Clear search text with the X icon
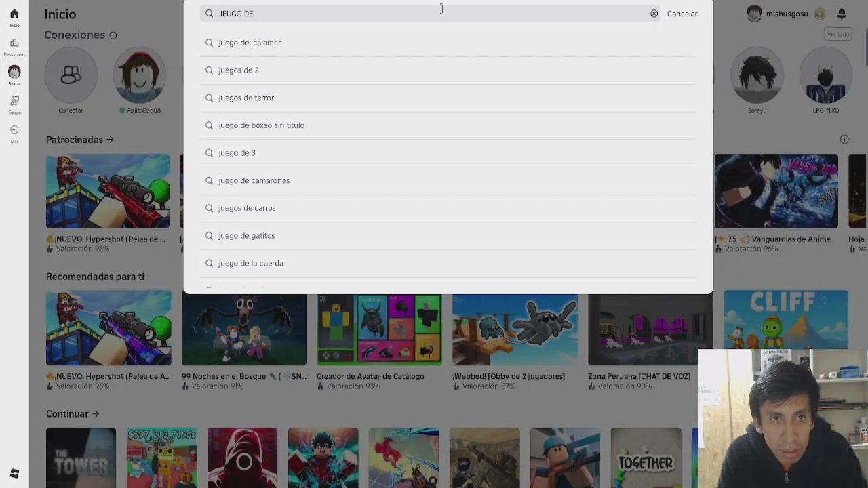This screenshot has height=488, width=868. pyautogui.click(x=654, y=14)
